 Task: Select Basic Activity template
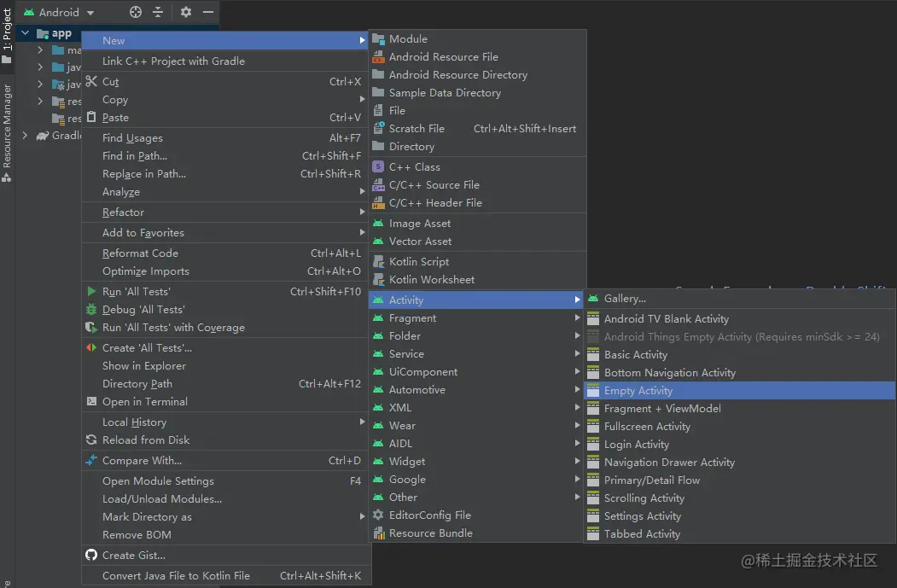740,355
